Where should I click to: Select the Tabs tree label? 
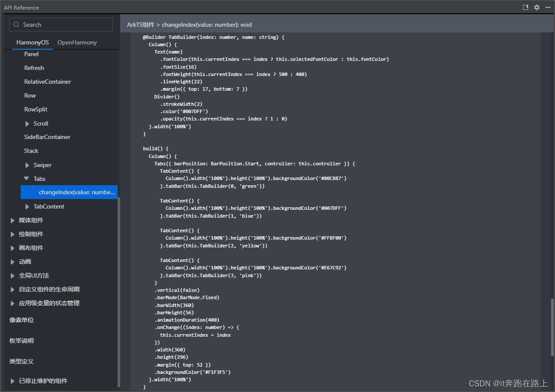39,179
